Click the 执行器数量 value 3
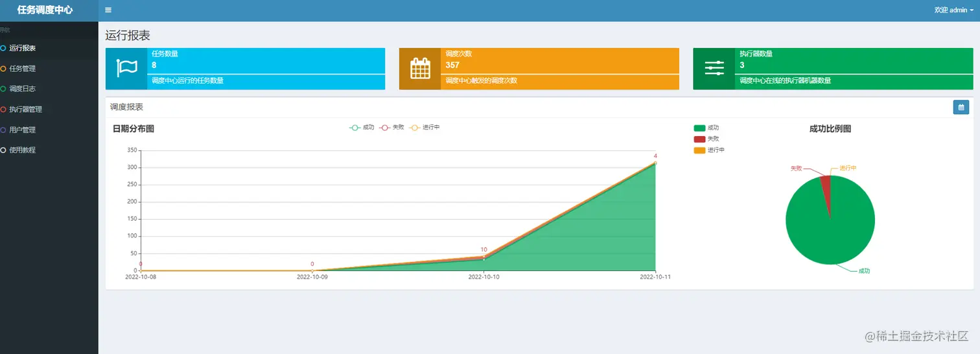 (x=742, y=65)
